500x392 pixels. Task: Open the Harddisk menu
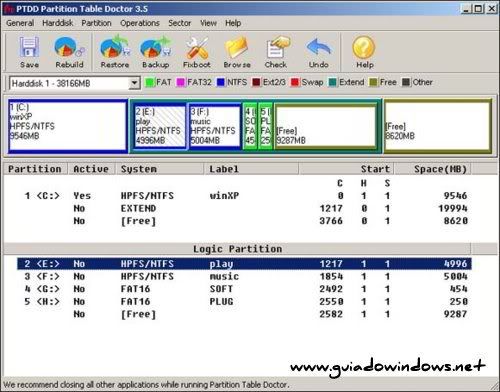pyautogui.click(x=58, y=23)
